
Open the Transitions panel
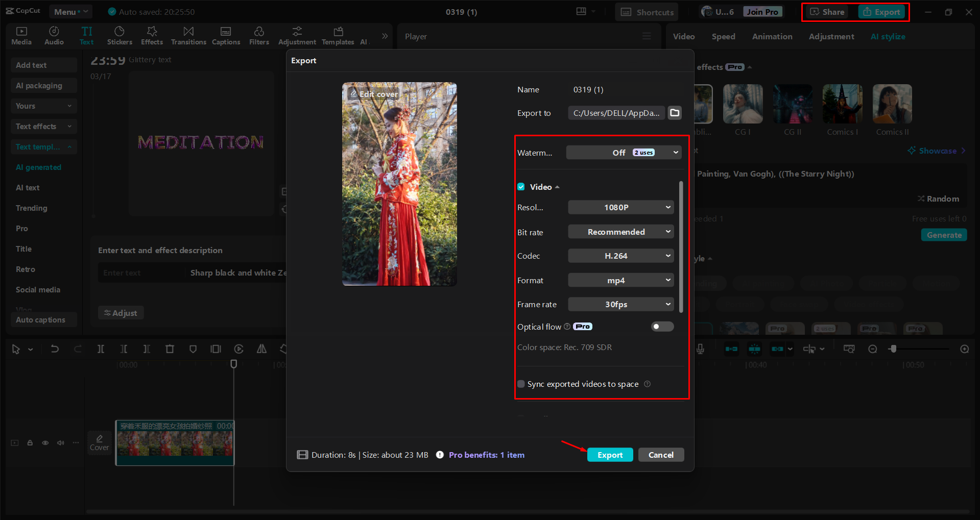[188, 35]
